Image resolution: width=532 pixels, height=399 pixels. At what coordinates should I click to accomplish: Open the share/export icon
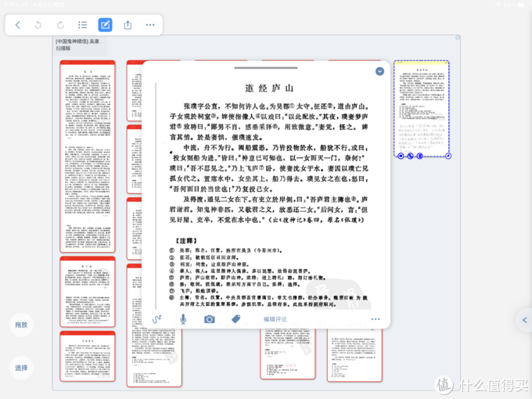pyautogui.click(x=128, y=25)
